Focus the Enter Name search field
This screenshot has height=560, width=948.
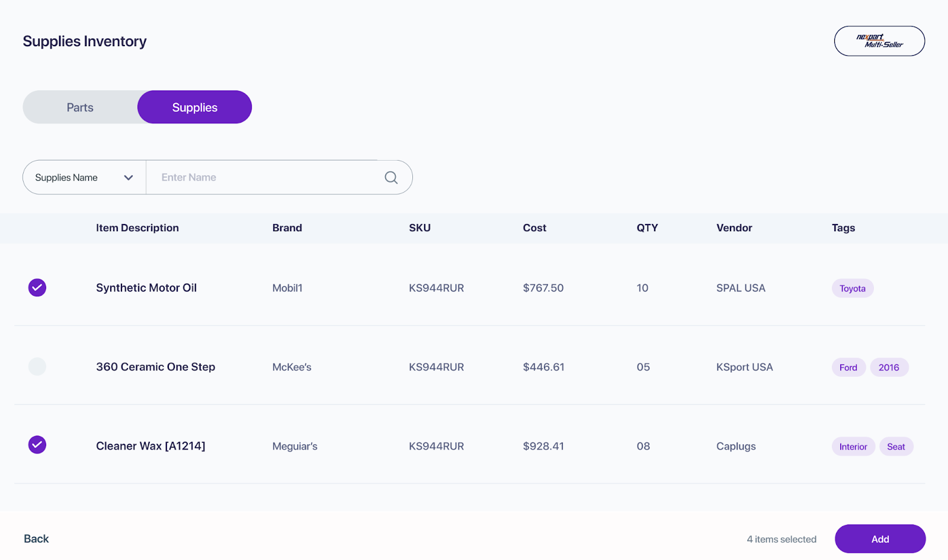coord(265,177)
